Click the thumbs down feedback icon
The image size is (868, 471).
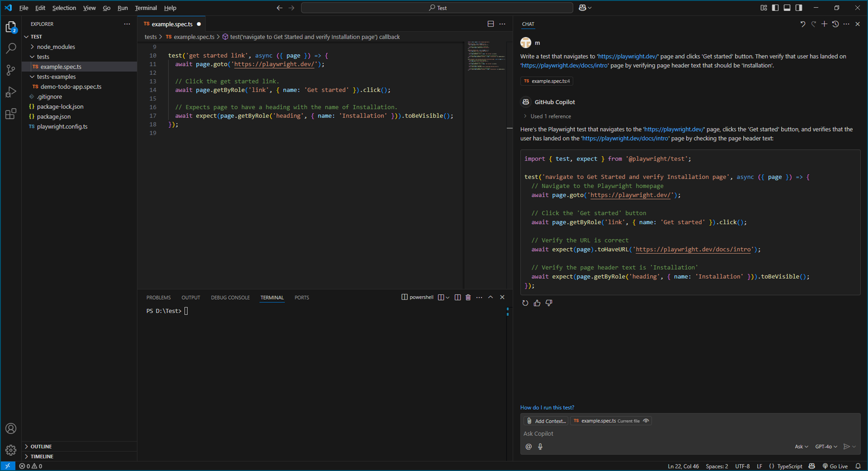549,303
